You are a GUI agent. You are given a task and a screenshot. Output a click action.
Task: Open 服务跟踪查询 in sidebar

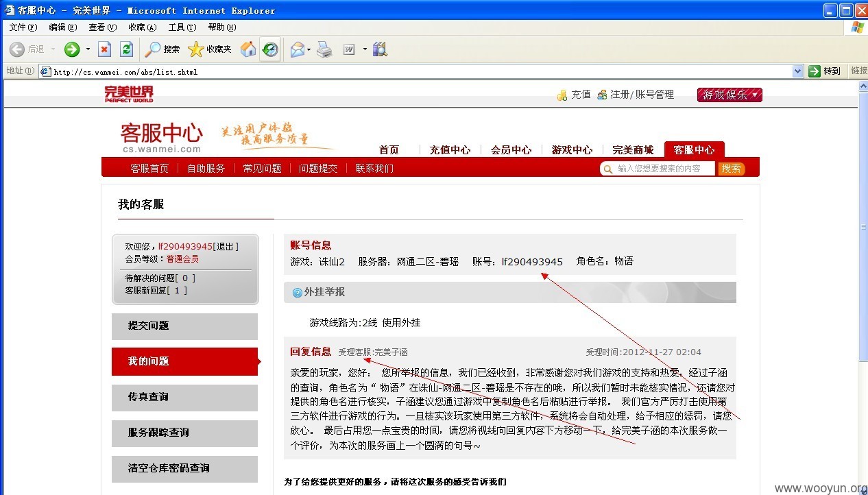(x=184, y=433)
